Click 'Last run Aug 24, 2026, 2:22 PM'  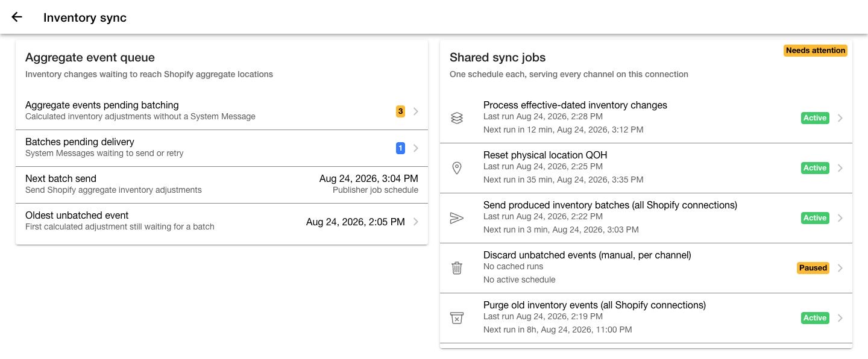click(x=543, y=216)
